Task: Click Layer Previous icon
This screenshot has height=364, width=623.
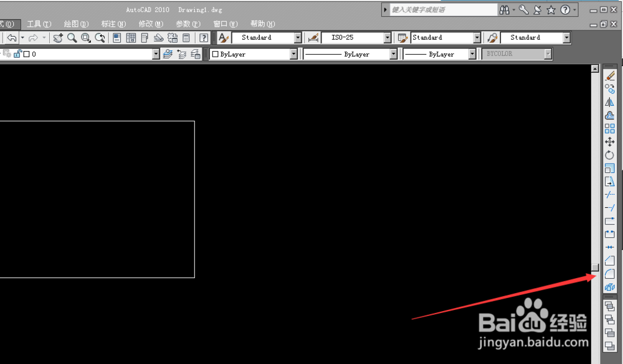Action: click(x=181, y=54)
